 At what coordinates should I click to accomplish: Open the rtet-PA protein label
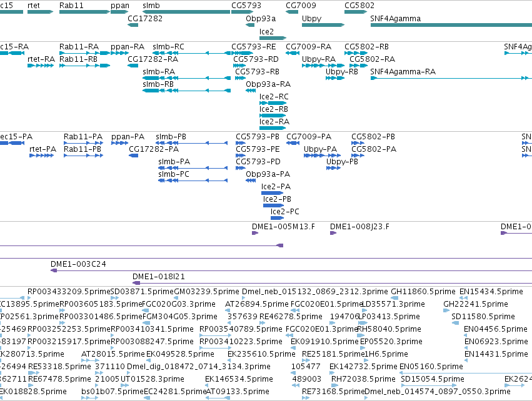point(43,149)
